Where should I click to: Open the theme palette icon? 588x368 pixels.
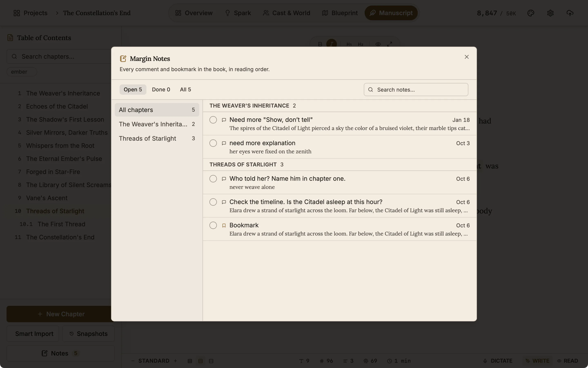(x=531, y=13)
